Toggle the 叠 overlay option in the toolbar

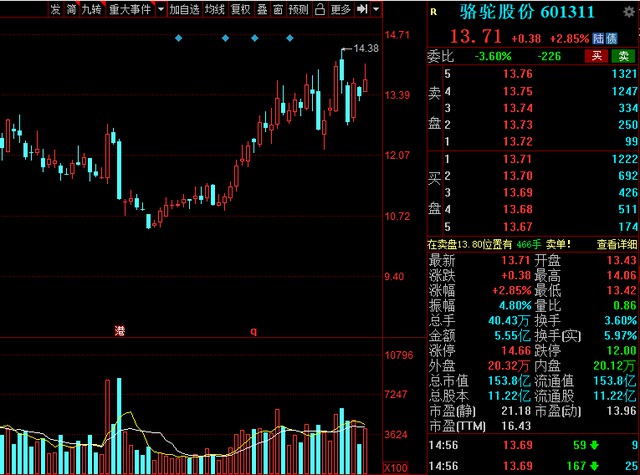coord(262,10)
